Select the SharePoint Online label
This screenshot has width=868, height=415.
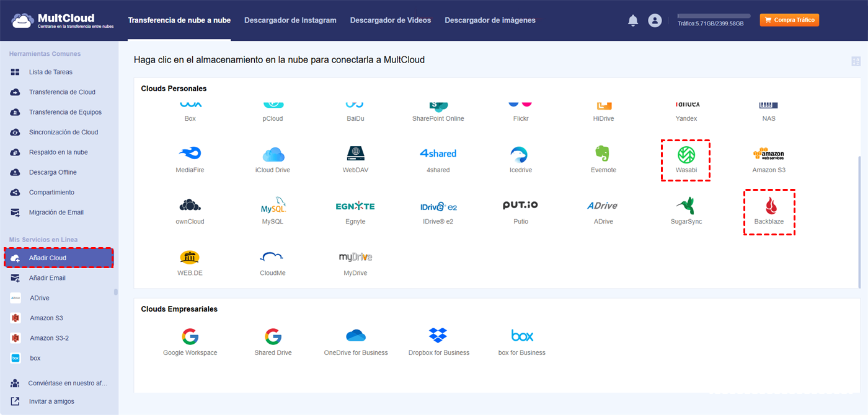pos(438,118)
